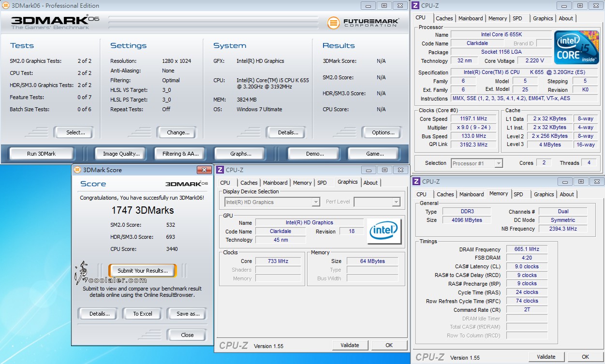
Task: Click Validate in Memory CPU-Z window
Action: (x=546, y=357)
